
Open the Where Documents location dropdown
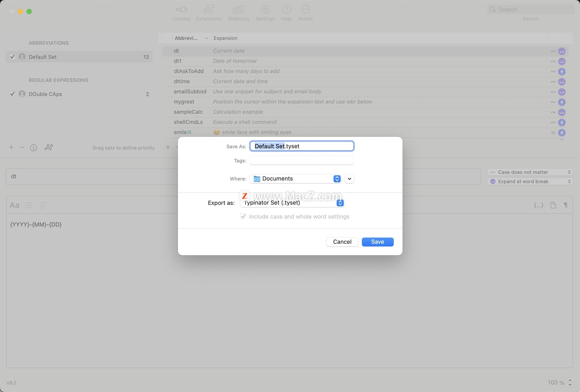tap(295, 179)
